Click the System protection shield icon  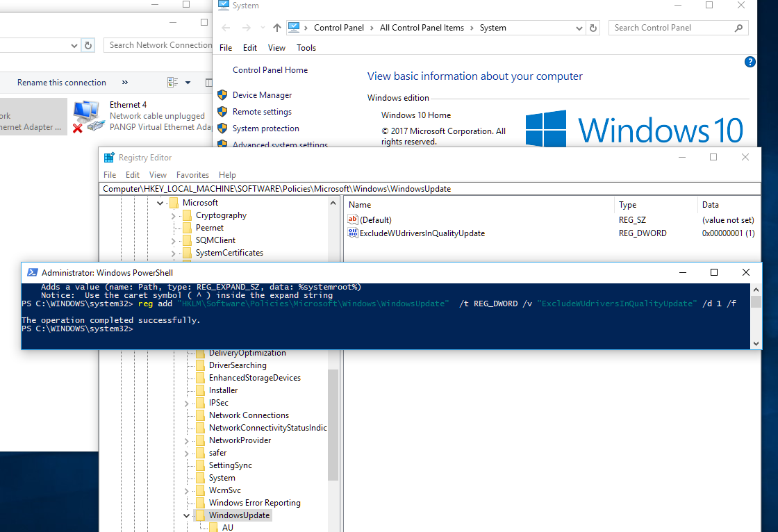click(222, 128)
